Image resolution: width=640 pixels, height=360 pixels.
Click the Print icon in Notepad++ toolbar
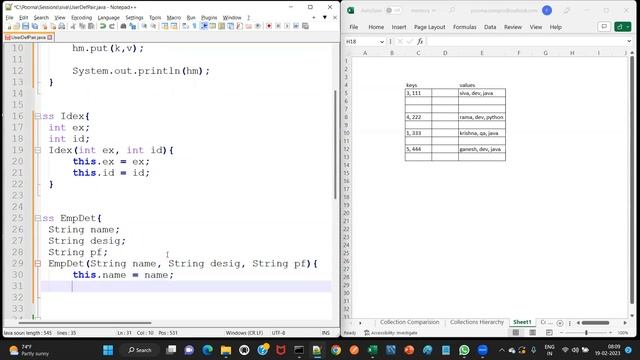(x=61, y=26)
